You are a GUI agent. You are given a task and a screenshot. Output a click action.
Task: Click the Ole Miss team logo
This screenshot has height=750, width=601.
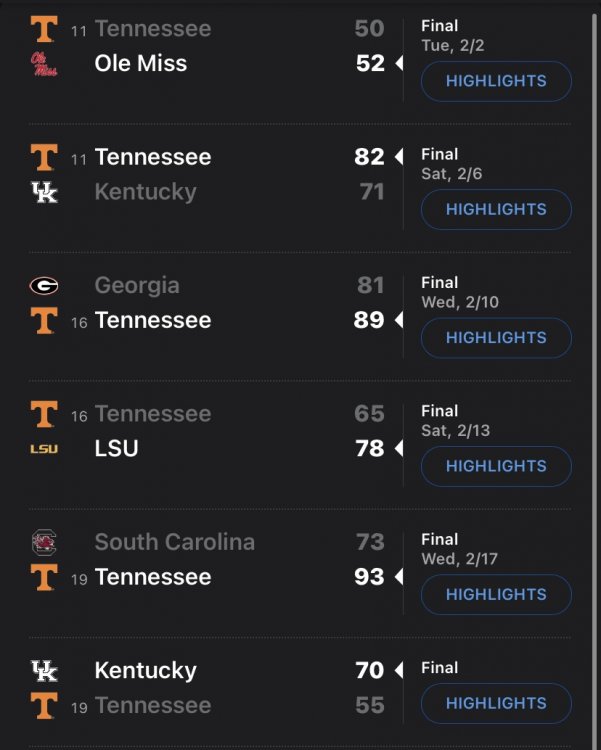click(x=44, y=64)
